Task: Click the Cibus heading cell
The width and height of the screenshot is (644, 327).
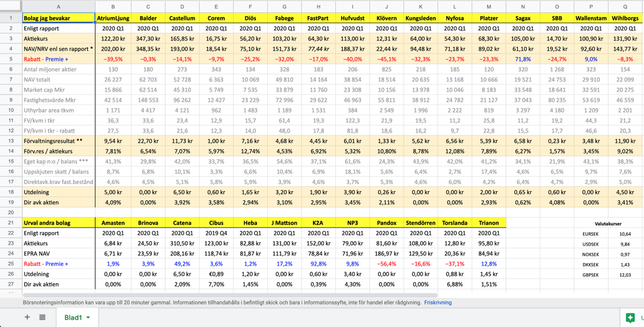Action: (x=215, y=222)
